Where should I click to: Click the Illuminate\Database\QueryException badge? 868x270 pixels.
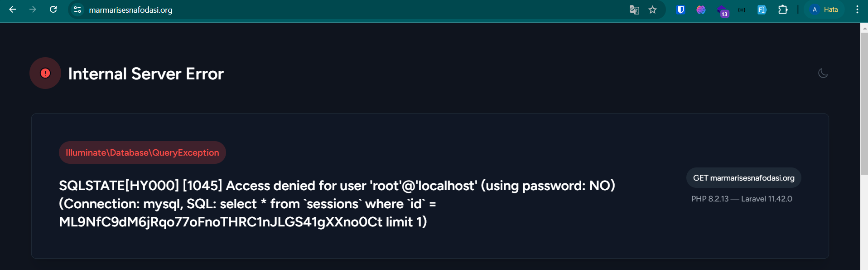pos(142,152)
